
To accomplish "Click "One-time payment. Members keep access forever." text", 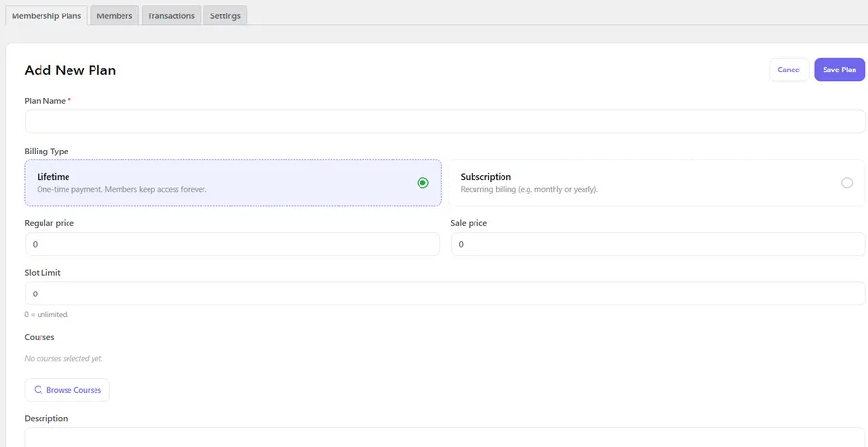I will coord(122,189).
